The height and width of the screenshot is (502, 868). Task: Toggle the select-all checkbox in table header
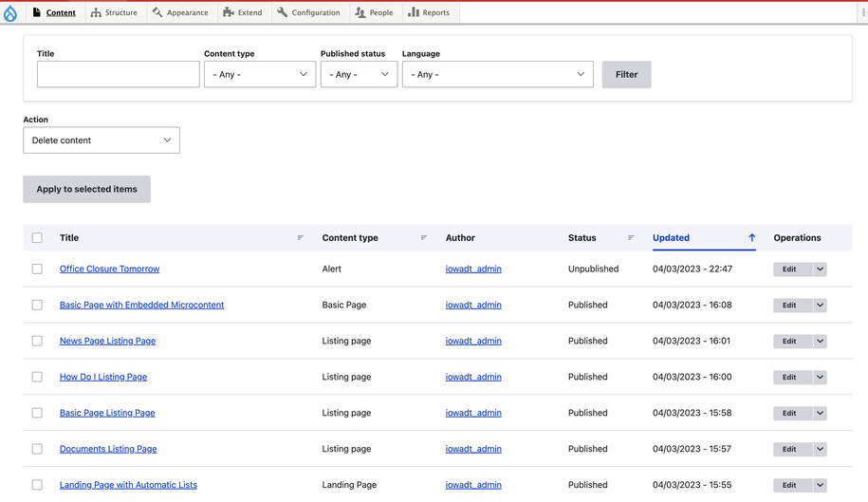point(37,238)
